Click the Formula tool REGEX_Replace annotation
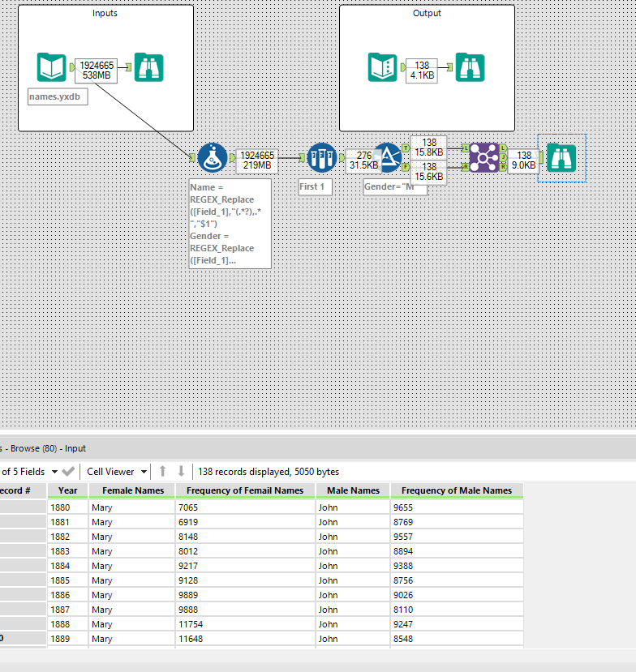The width and height of the screenshot is (636, 672). point(230,224)
